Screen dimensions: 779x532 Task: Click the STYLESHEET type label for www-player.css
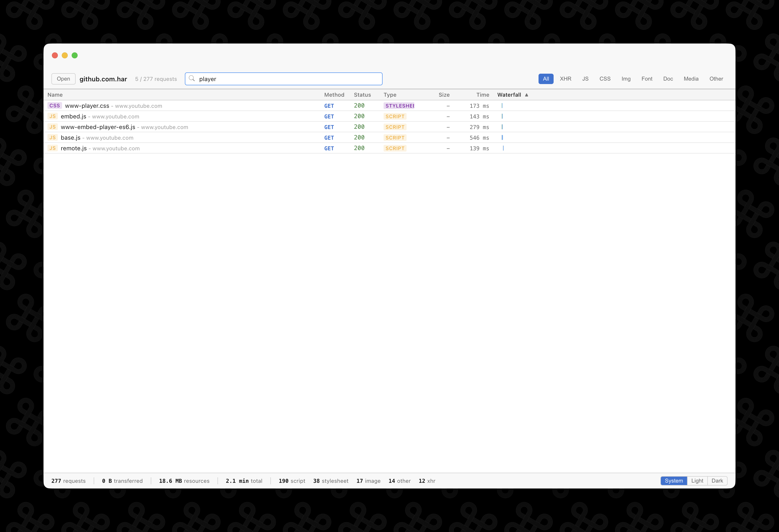click(x=399, y=106)
